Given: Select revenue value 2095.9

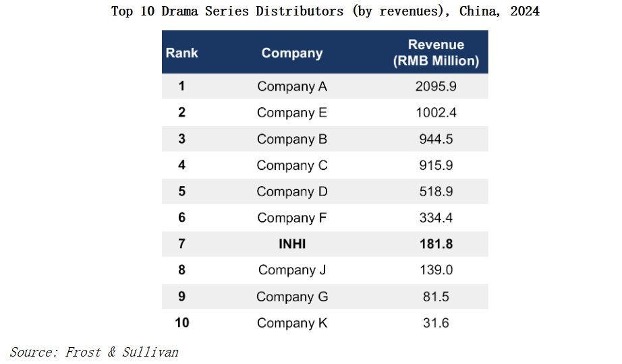Looking at the screenshot, I should 436,86.
